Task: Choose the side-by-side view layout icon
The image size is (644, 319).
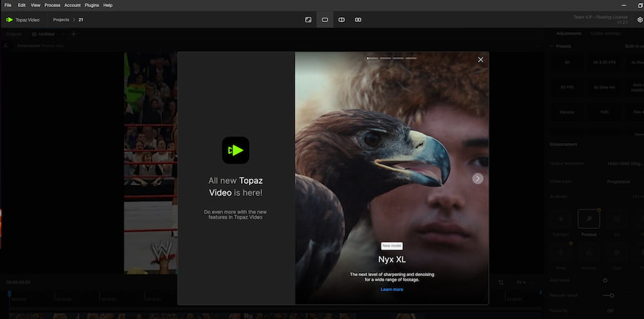Action: [x=358, y=20]
